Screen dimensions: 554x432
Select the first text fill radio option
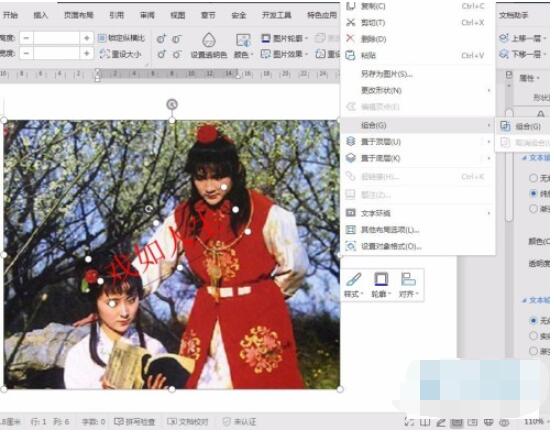534,178
